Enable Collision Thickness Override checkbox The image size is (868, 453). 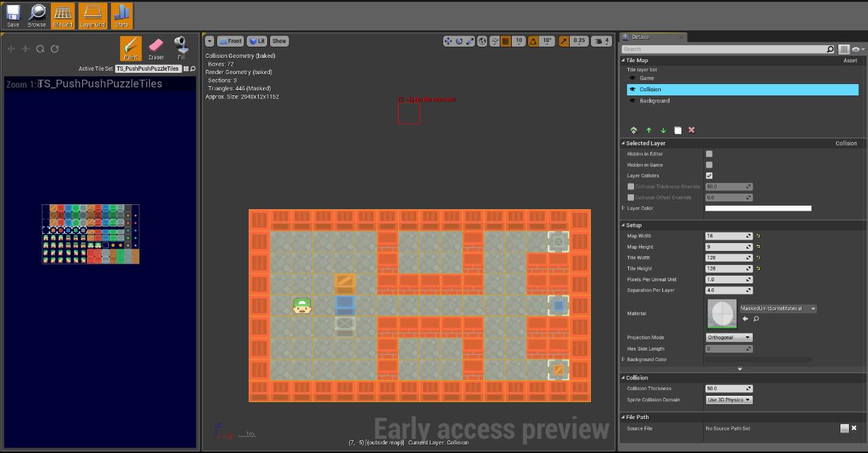pyautogui.click(x=631, y=187)
